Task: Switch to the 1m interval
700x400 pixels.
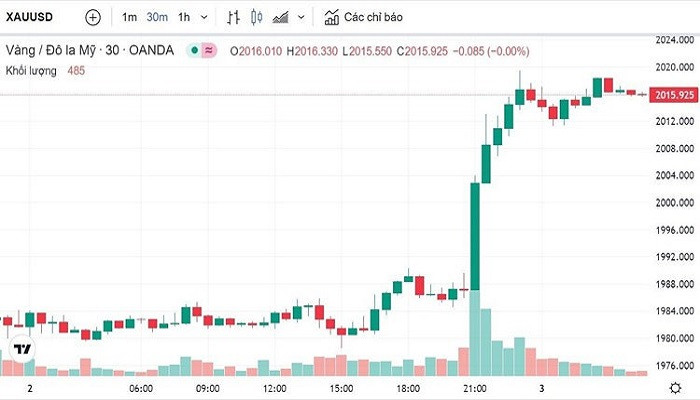Action: pos(130,18)
